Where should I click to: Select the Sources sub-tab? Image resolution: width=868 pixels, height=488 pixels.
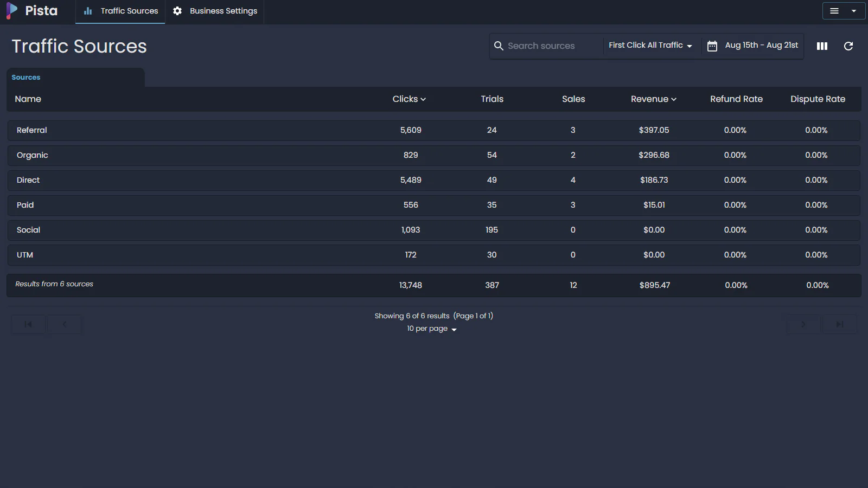tap(26, 78)
